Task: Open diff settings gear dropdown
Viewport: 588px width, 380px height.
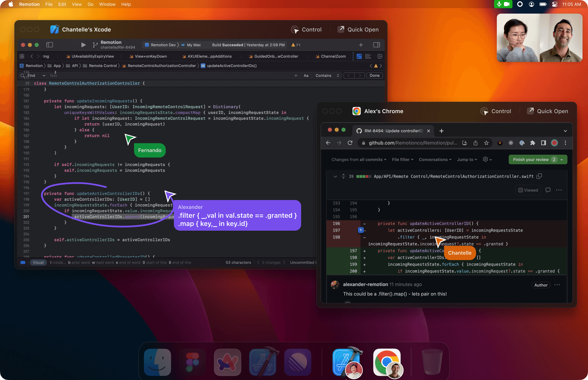Action: coord(487,159)
